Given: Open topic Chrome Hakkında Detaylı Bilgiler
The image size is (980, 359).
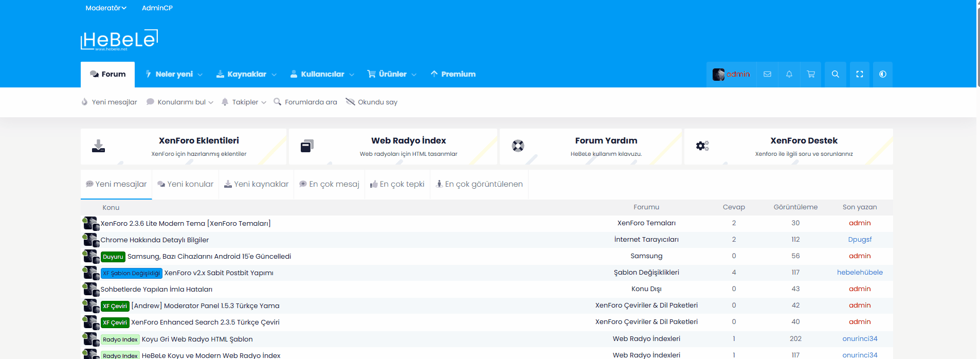Looking at the screenshot, I should click(155, 240).
